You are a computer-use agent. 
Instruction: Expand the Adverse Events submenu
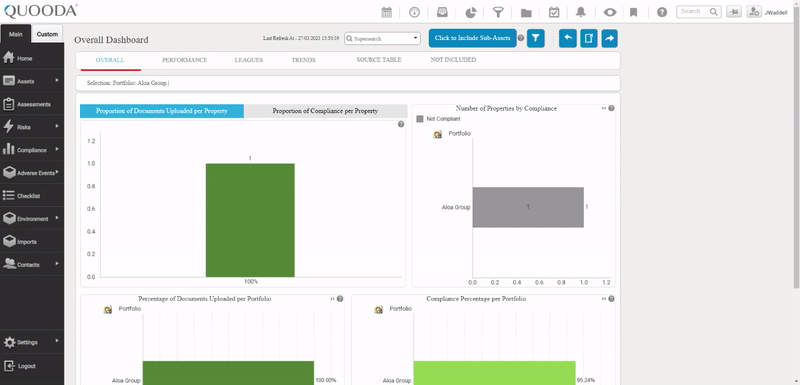[57, 172]
